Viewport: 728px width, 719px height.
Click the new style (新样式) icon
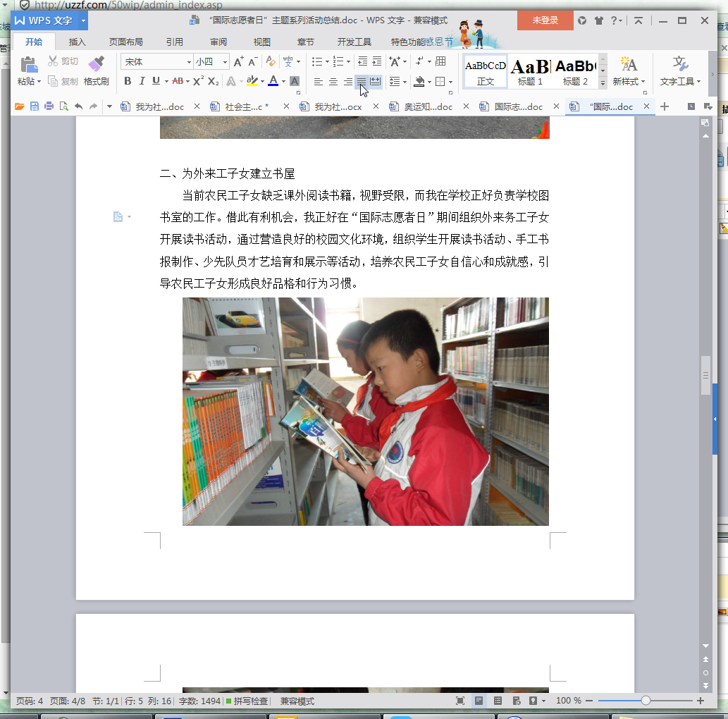(629, 64)
